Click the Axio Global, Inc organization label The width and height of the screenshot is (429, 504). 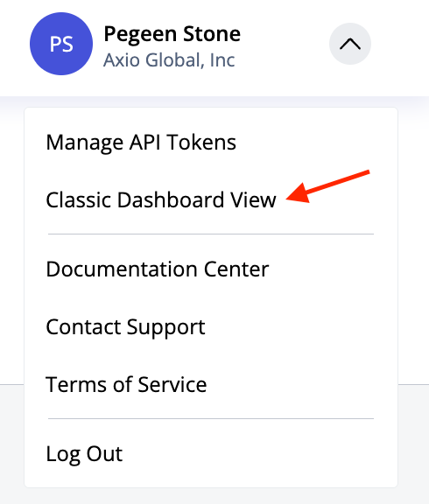(x=169, y=60)
